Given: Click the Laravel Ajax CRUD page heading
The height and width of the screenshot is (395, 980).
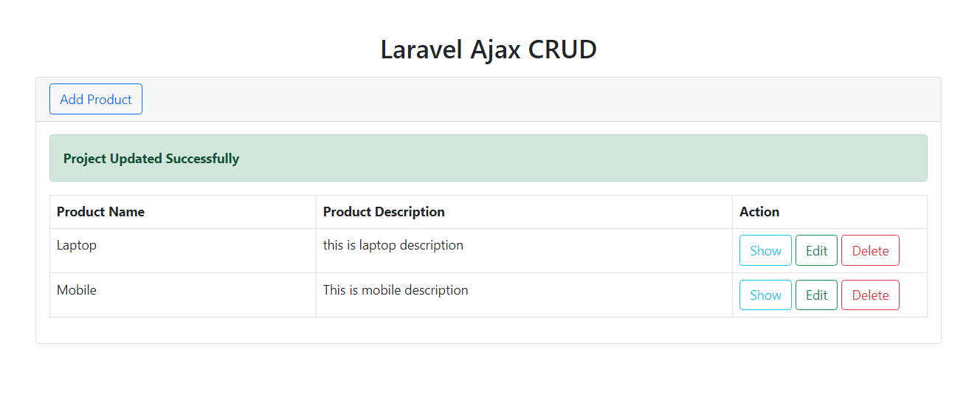Looking at the screenshot, I should pos(489,49).
